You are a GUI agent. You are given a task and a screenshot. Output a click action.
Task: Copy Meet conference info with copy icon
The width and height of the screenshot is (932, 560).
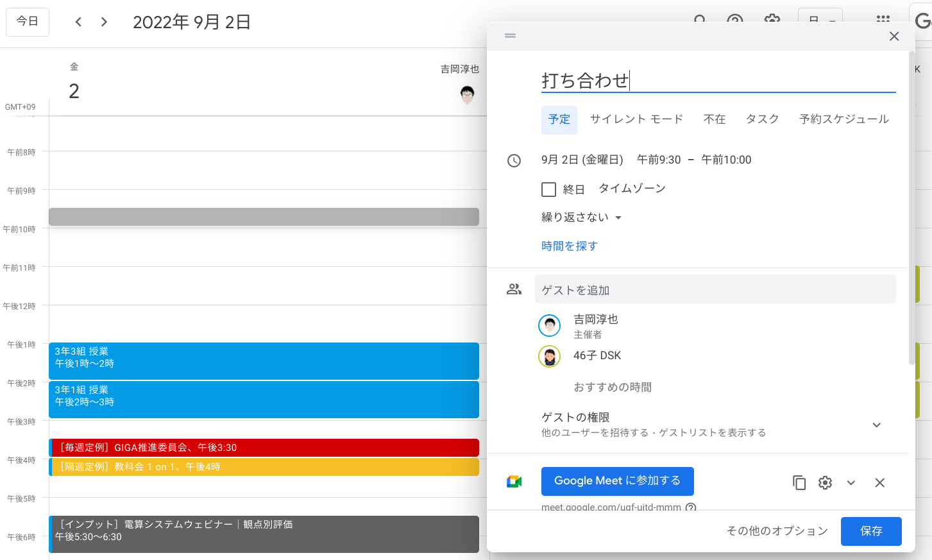[799, 482]
